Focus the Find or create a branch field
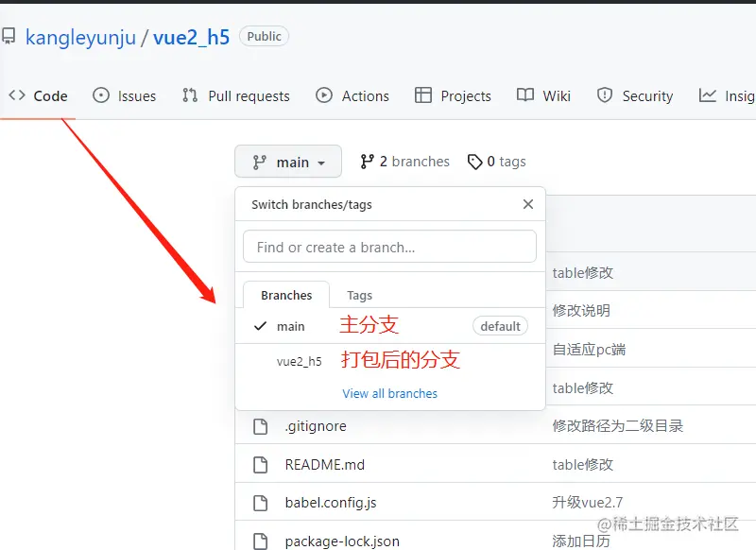This screenshot has width=756, height=550. coord(389,247)
